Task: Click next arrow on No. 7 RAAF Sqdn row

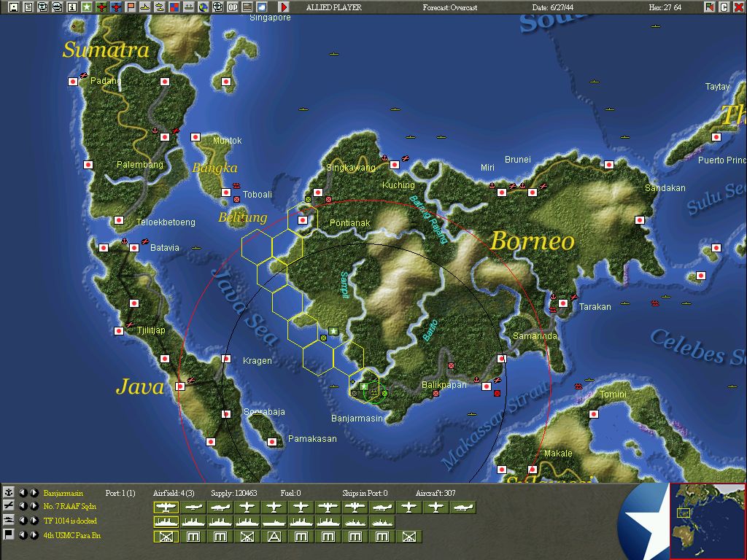Action: (34, 506)
